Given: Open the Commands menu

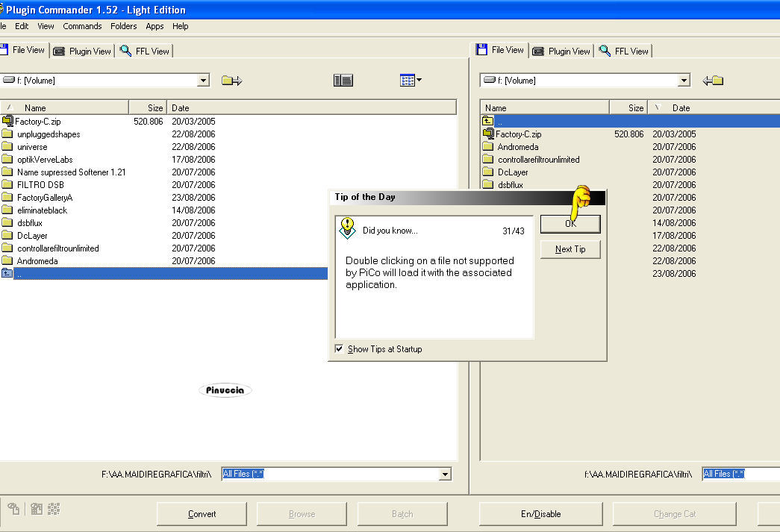Looking at the screenshot, I should pos(82,26).
